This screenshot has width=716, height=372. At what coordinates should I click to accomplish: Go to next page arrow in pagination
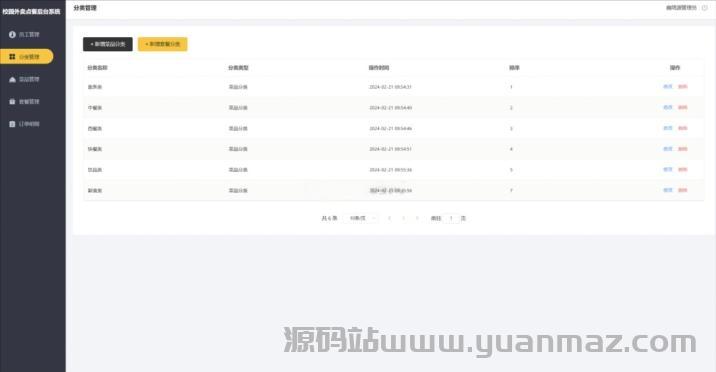point(417,218)
